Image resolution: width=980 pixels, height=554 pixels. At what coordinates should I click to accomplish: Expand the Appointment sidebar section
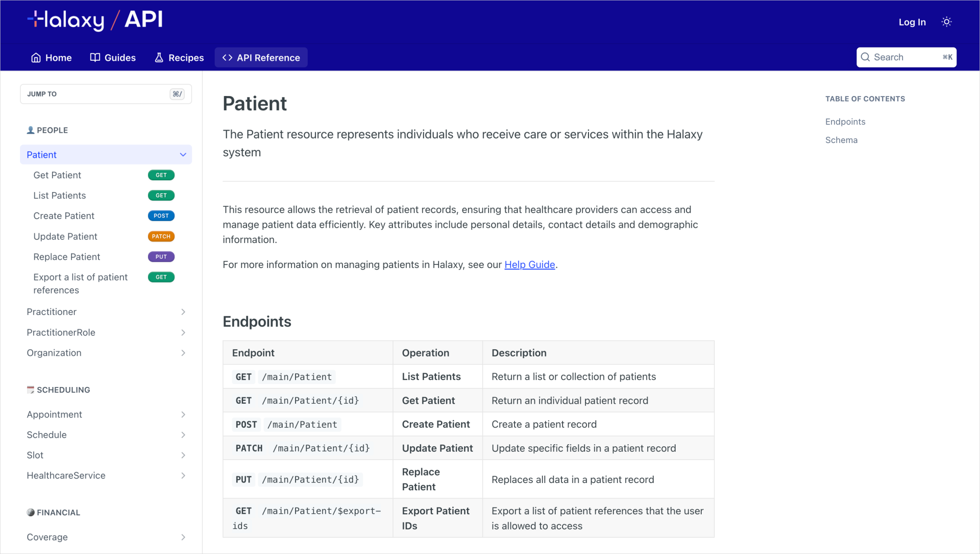(x=183, y=414)
